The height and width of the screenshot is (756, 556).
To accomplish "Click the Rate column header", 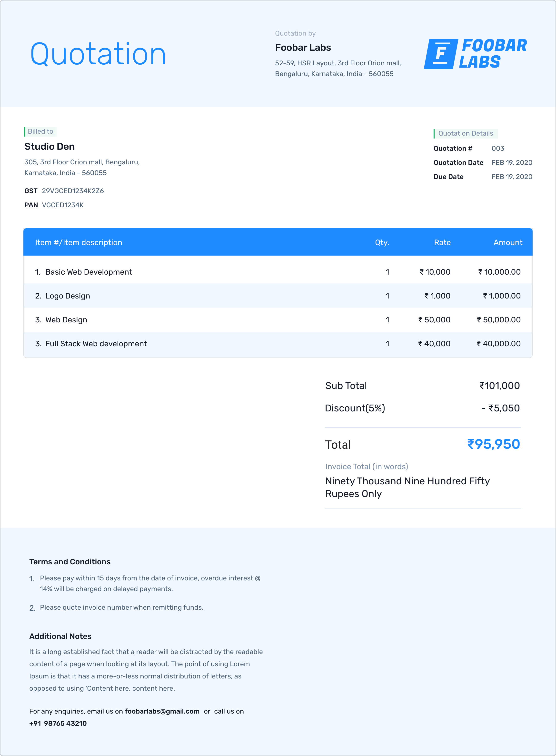I will (x=442, y=242).
